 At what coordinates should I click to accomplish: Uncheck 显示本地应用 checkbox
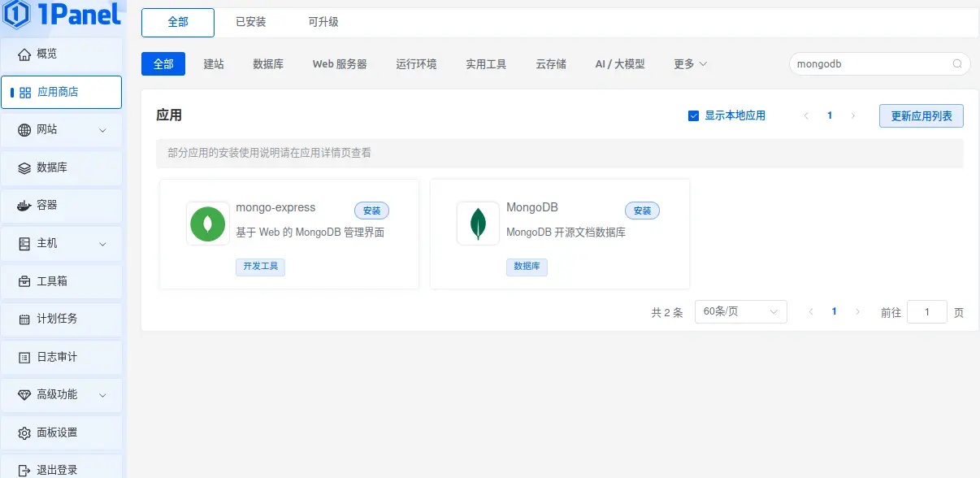pos(693,115)
